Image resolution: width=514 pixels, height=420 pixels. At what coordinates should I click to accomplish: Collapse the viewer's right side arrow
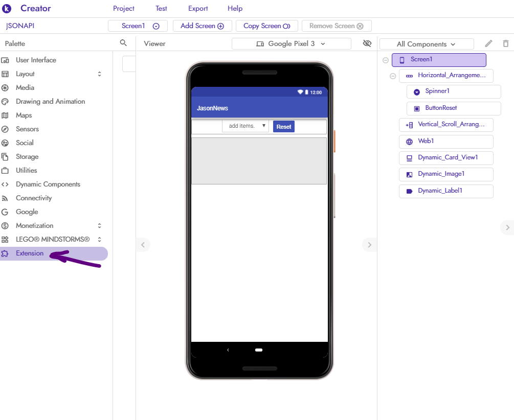tap(369, 245)
